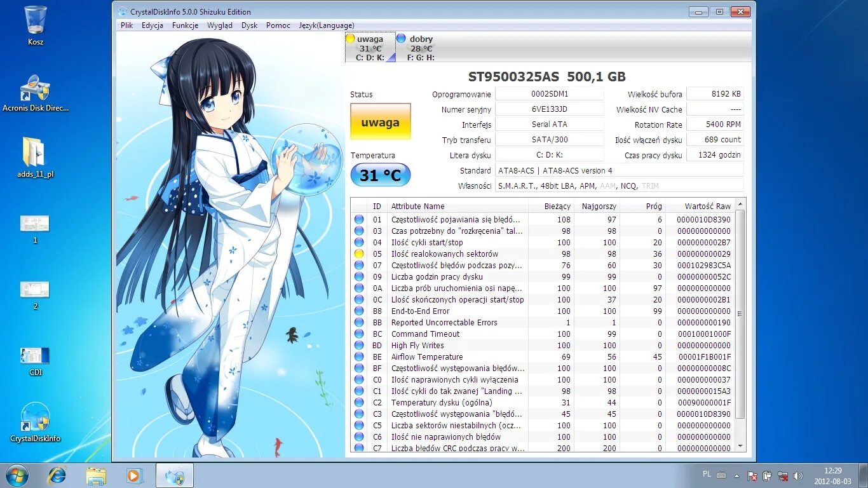Select row Ilość cykli start/stop

(543, 242)
